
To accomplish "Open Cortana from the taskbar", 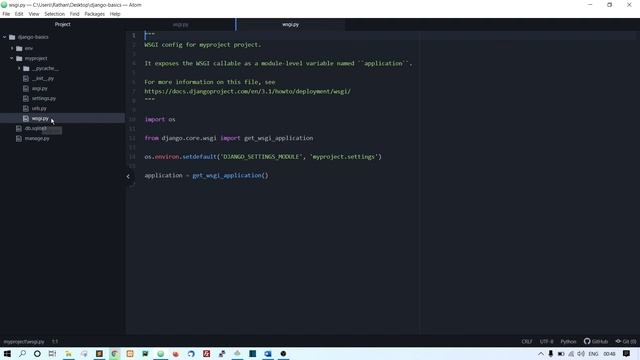I will [37, 354].
